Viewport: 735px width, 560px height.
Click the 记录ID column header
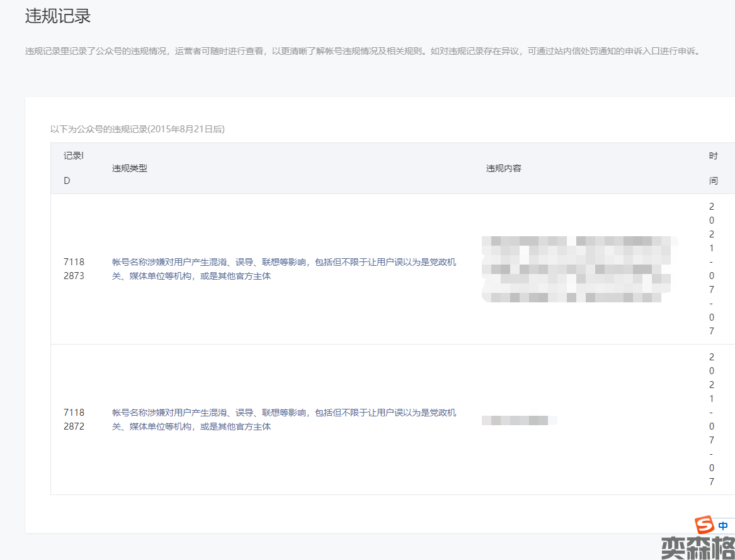tap(73, 168)
